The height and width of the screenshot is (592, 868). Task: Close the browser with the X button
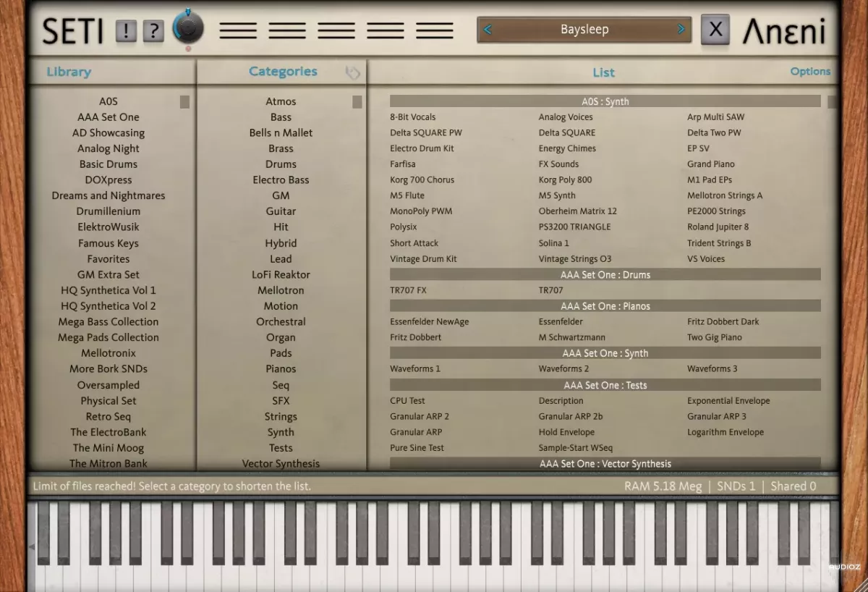(x=715, y=30)
